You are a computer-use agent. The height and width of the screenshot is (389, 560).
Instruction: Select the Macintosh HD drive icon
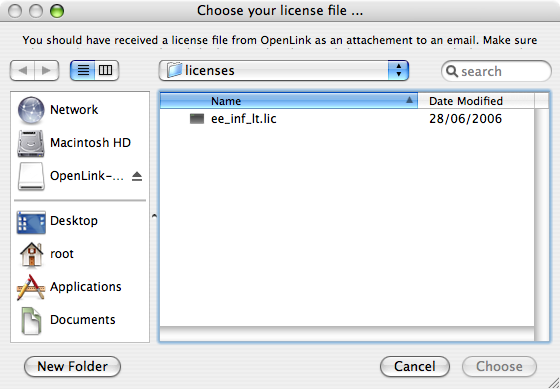31,143
